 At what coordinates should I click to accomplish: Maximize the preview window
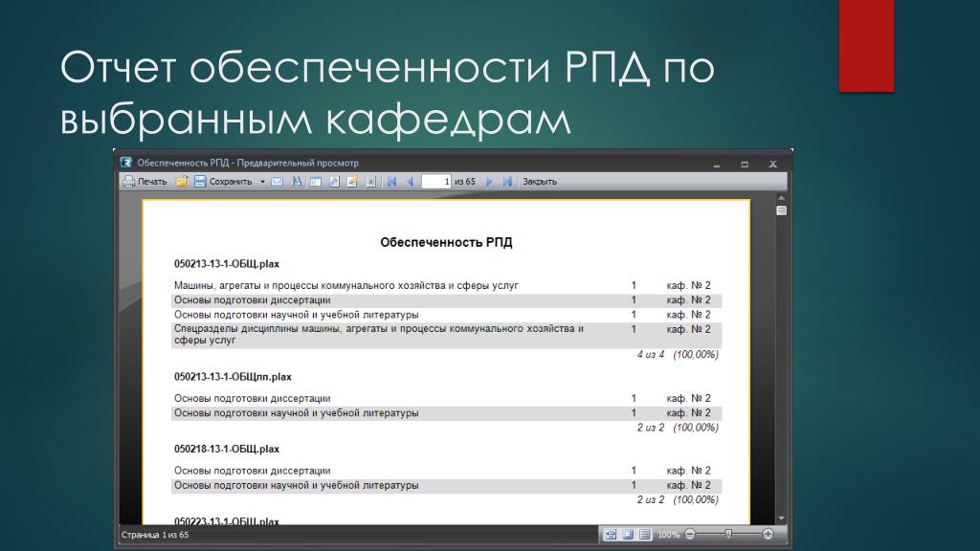coord(745,165)
